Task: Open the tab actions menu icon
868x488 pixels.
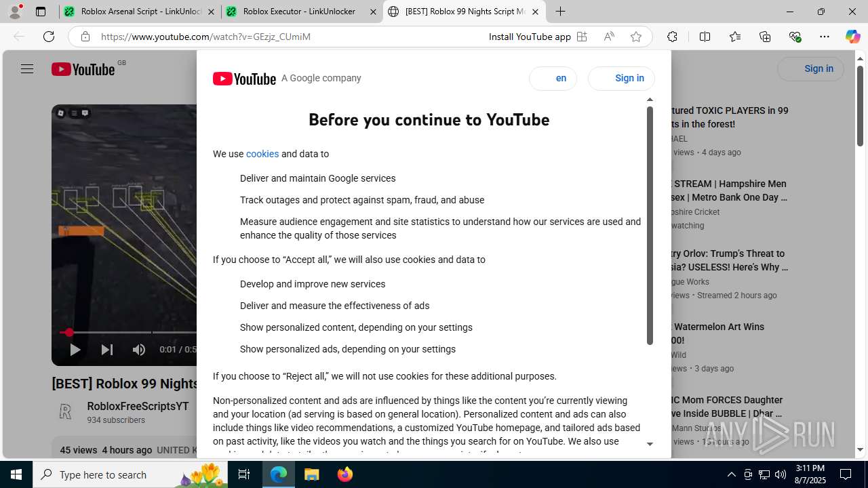Action: (41, 12)
